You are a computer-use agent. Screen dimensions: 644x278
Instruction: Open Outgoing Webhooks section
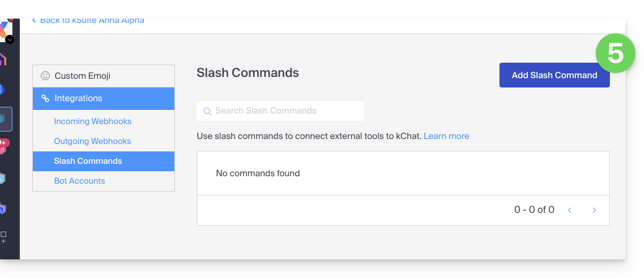(x=92, y=141)
